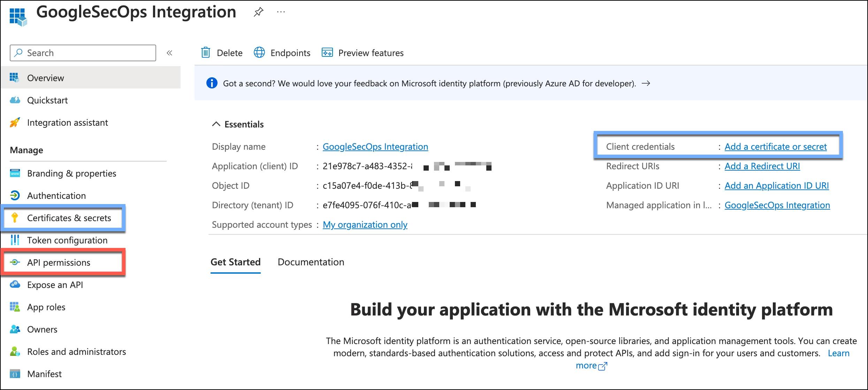Click the Preview features icon
The height and width of the screenshot is (390, 868).
(327, 53)
